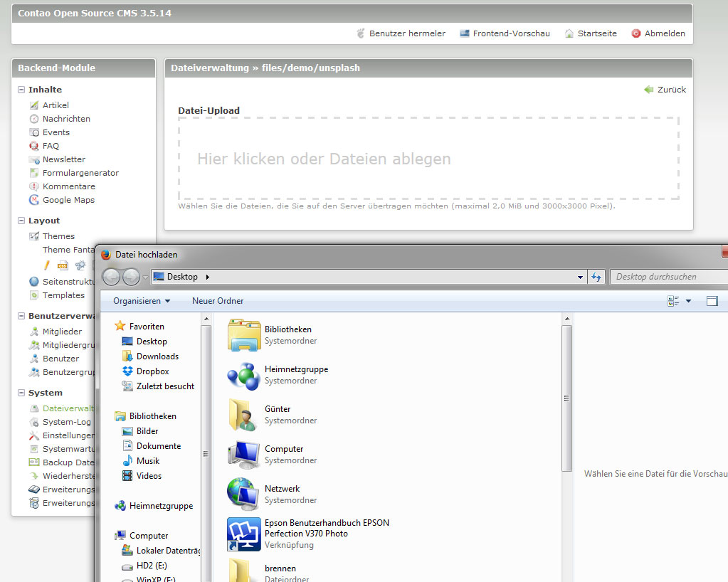This screenshot has height=582, width=728.
Task: Open the Netzwerk system folder icon
Action: pos(243,494)
